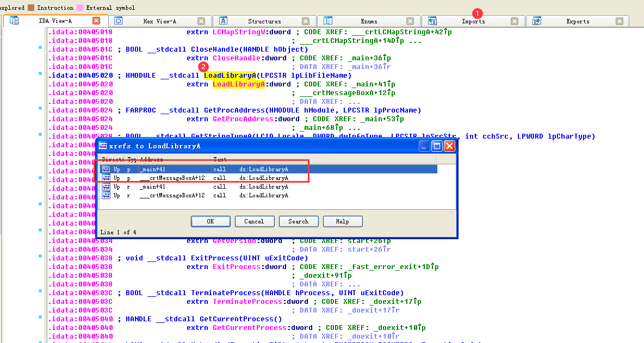Click the IDA View-A tab icon
Image resolution: width=644 pixels, height=343 pixels.
[14, 21]
